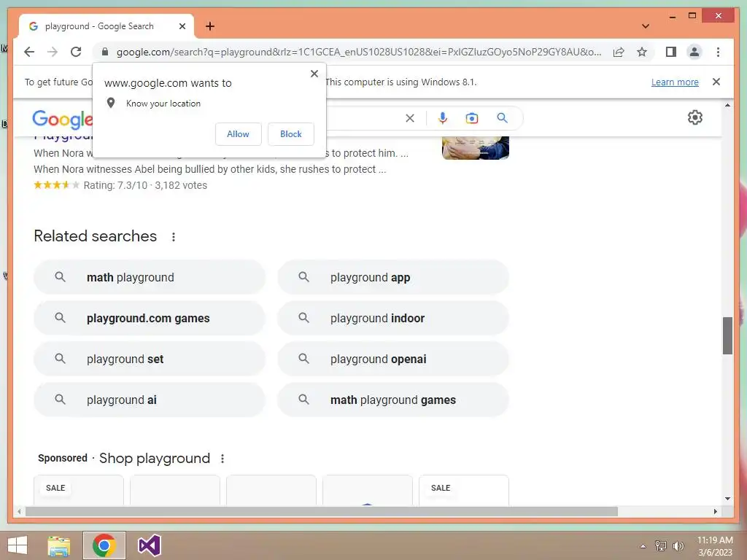Open first SALE product card
The image size is (747, 560).
[x=79, y=490]
